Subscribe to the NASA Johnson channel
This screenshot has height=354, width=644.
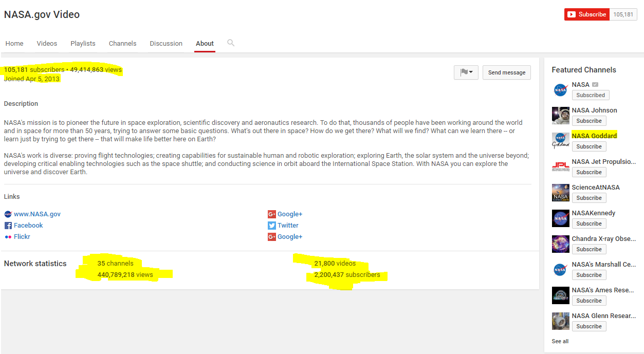[589, 121]
